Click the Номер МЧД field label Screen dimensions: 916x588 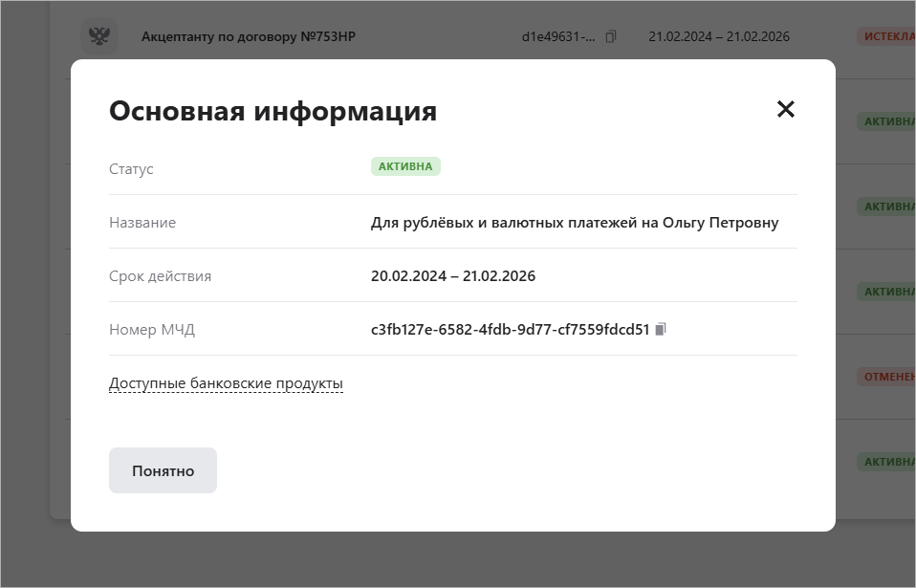tap(152, 330)
